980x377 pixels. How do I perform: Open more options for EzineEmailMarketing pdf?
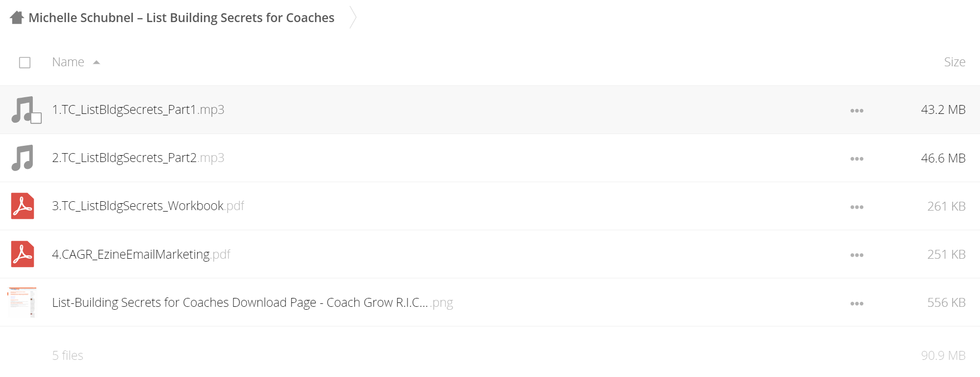pyautogui.click(x=856, y=255)
